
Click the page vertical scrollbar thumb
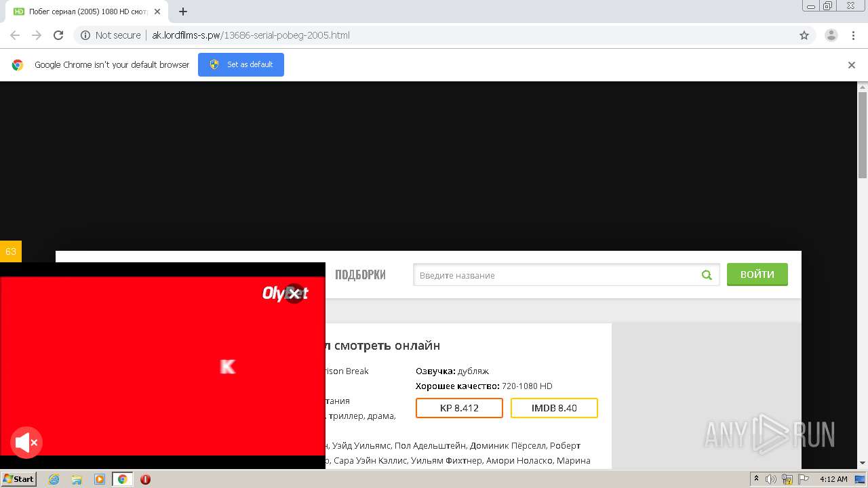pos(863,134)
